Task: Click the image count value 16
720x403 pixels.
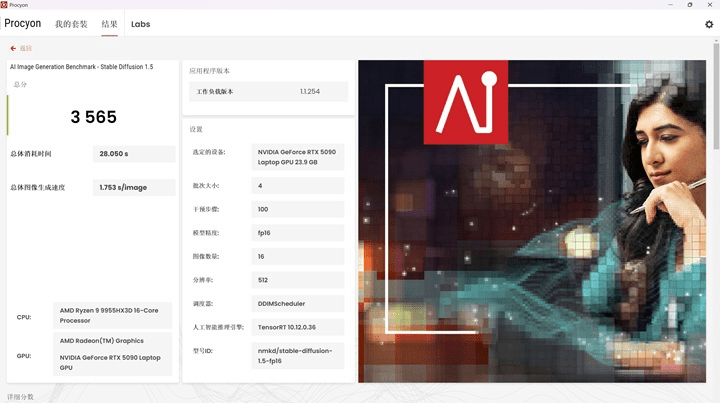Action: [x=298, y=256]
